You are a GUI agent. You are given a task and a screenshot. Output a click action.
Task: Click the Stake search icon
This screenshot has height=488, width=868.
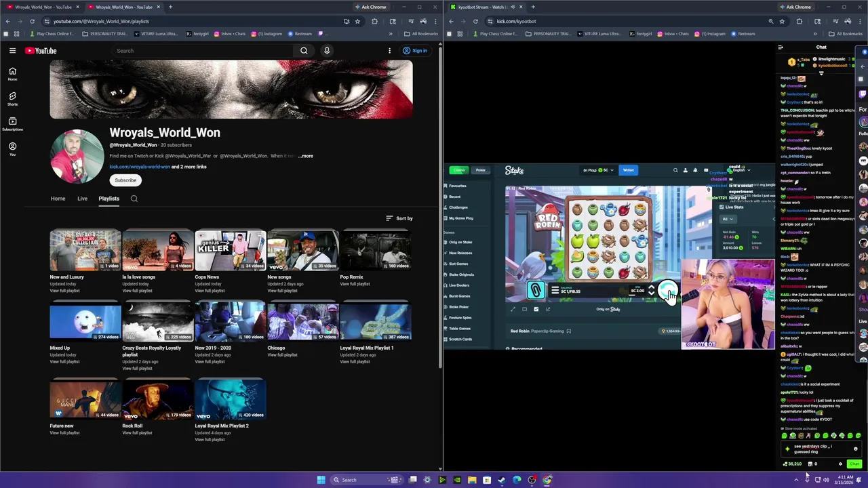tap(675, 170)
